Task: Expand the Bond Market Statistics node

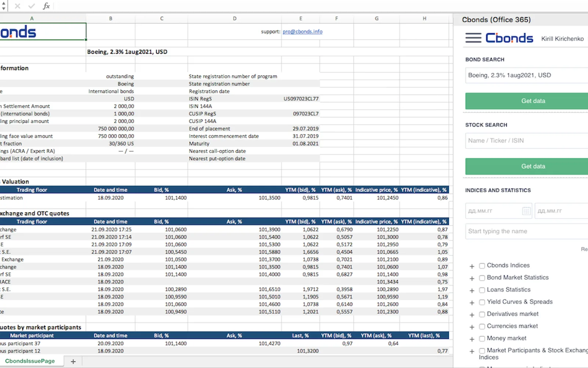Action: coord(472,278)
